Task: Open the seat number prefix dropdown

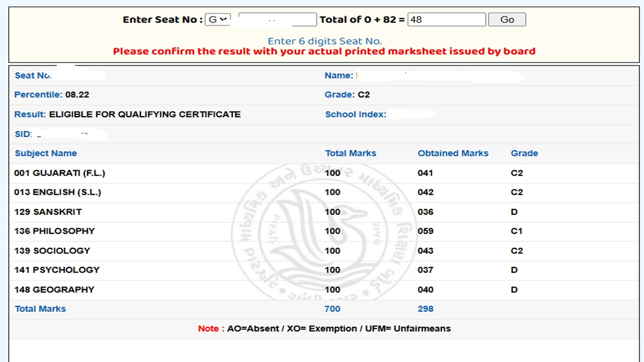Action: [217, 19]
